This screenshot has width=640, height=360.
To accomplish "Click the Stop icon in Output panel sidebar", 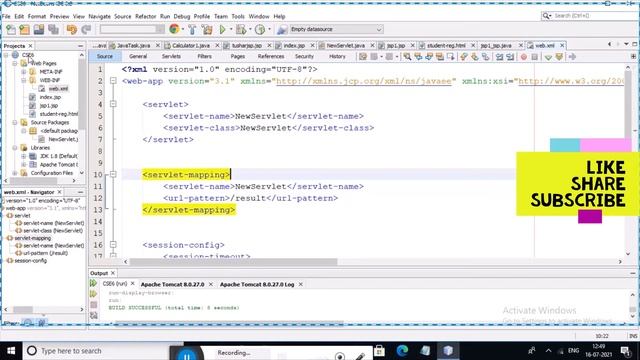I will coord(93,304).
